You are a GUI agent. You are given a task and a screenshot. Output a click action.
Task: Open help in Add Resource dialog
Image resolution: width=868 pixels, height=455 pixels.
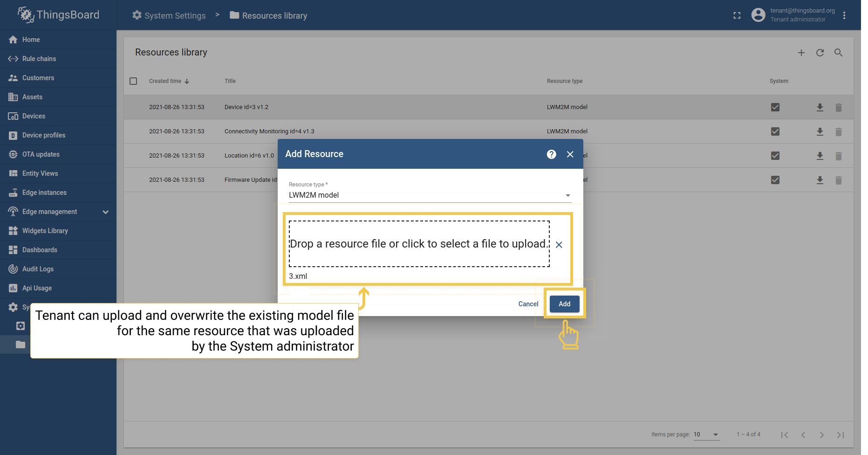click(x=552, y=154)
